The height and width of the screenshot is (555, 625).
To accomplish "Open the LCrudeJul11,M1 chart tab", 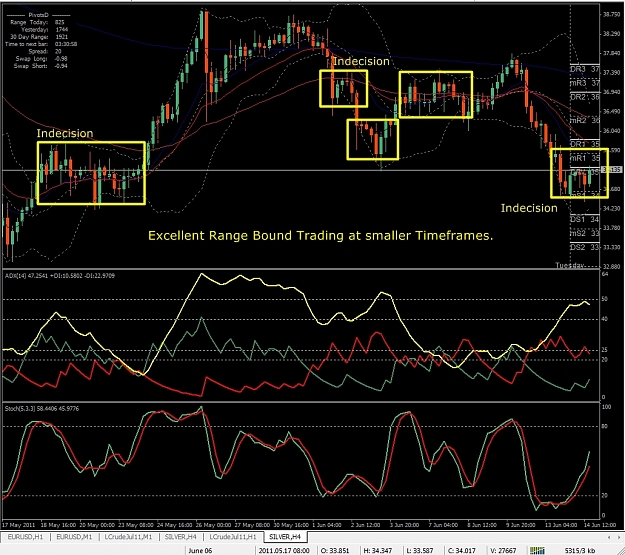I will tap(128, 537).
